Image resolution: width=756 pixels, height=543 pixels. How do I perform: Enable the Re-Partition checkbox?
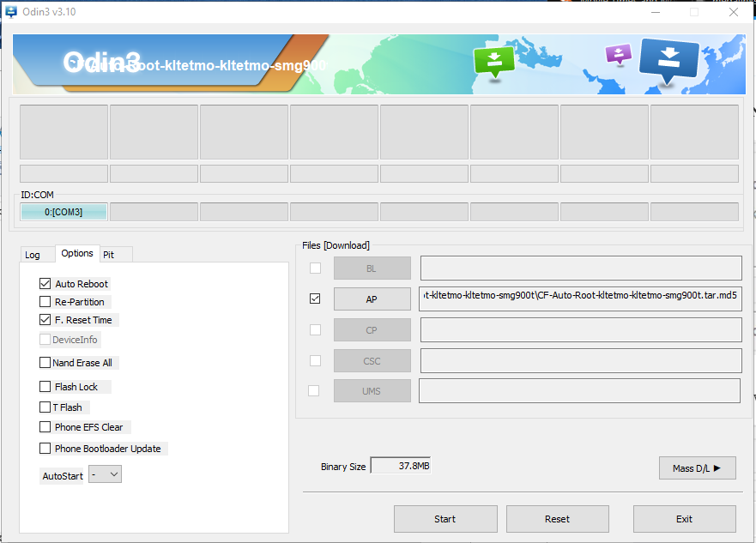click(x=45, y=302)
